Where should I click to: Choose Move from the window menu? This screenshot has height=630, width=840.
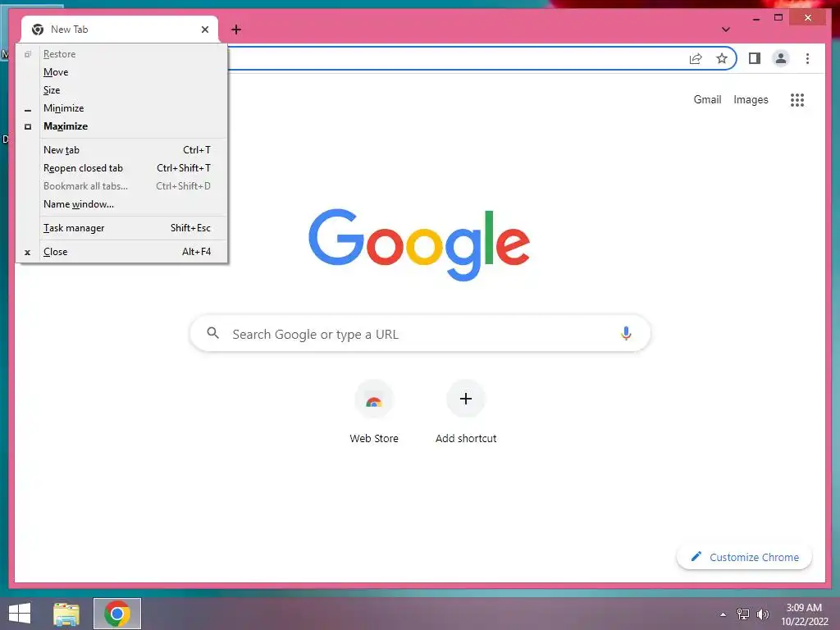[121, 72]
